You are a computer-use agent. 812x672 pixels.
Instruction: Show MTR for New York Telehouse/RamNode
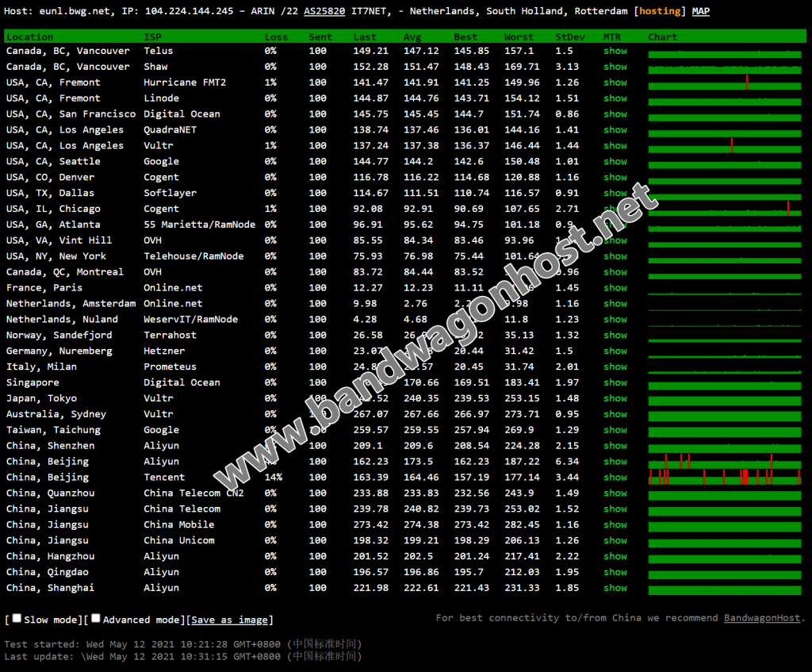click(x=615, y=256)
